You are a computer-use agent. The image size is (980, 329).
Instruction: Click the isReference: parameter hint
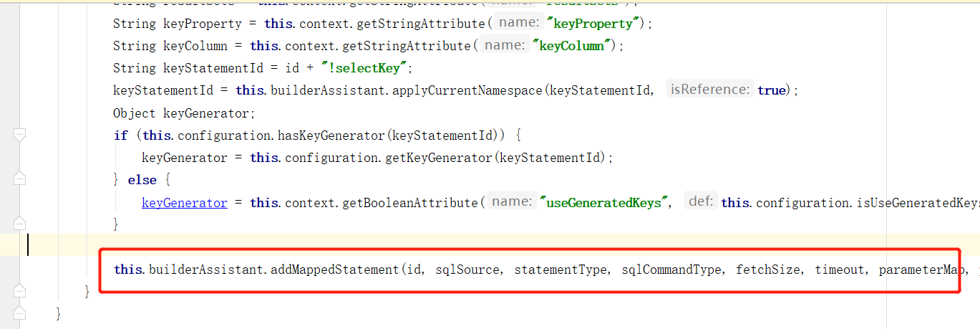(709, 90)
